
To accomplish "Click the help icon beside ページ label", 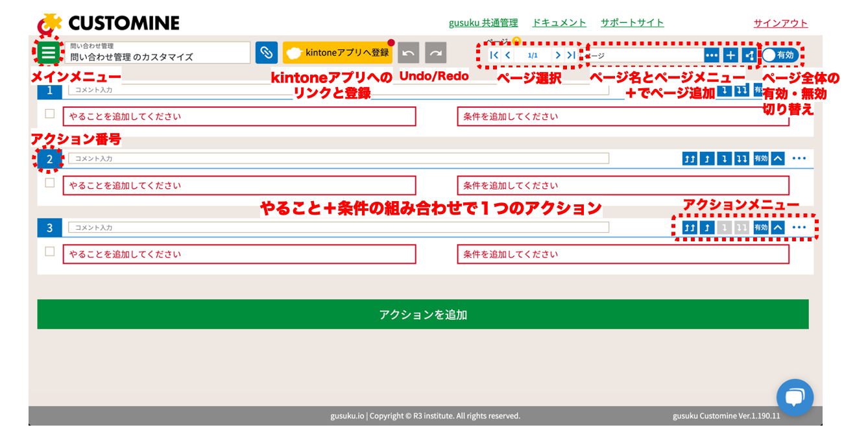I will coord(517,42).
